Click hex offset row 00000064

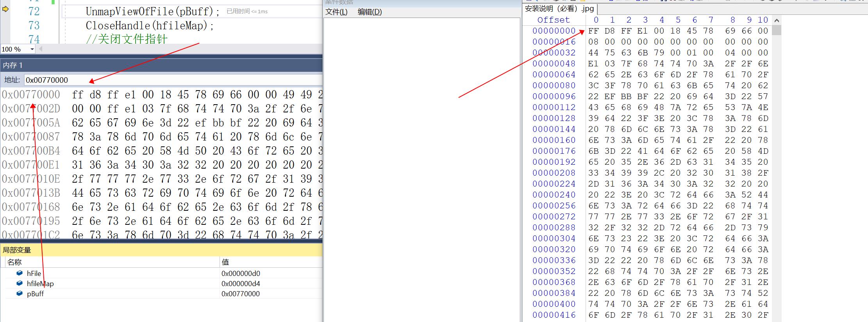point(554,75)
